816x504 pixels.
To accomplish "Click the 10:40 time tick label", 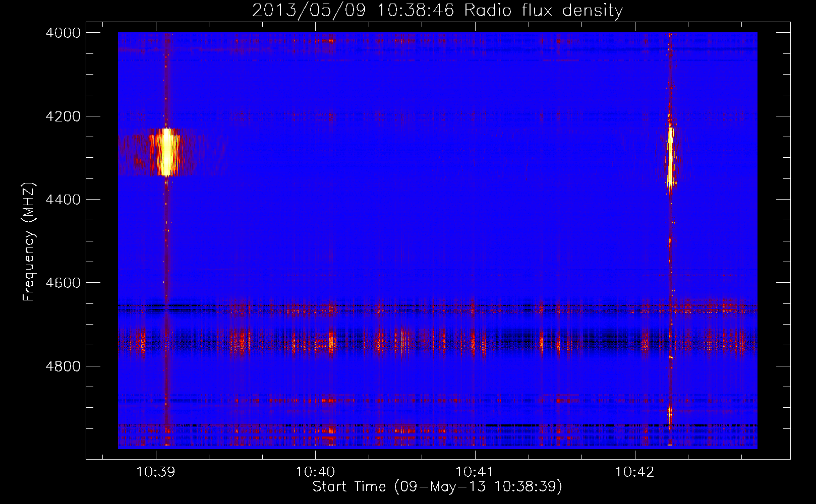I will pos(315,472).
